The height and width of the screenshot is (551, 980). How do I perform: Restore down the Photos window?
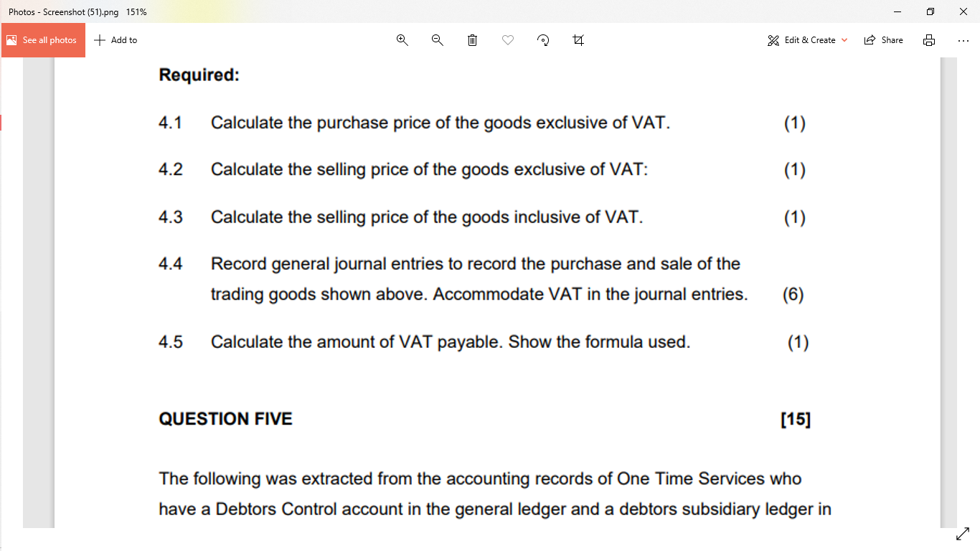930,11
